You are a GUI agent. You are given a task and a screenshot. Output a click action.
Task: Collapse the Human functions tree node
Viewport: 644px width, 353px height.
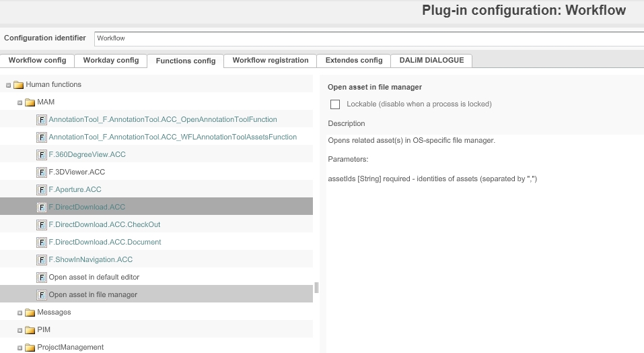click(x=8, y=85)
